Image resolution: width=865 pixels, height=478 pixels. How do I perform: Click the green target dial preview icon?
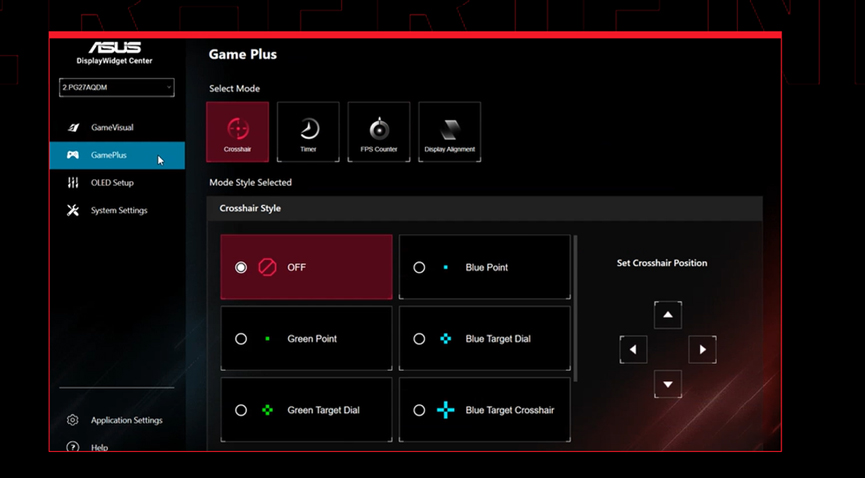point(268,410)
